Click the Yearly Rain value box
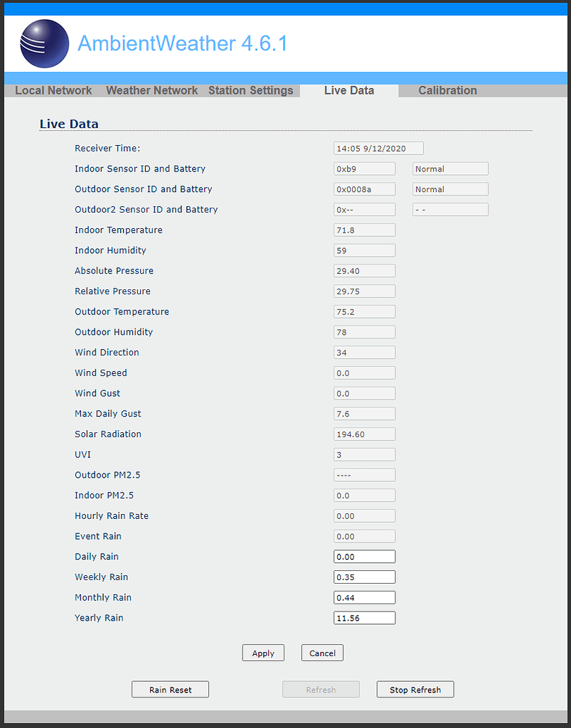This screenshot has height=728, width=571. tap(364, 617)
